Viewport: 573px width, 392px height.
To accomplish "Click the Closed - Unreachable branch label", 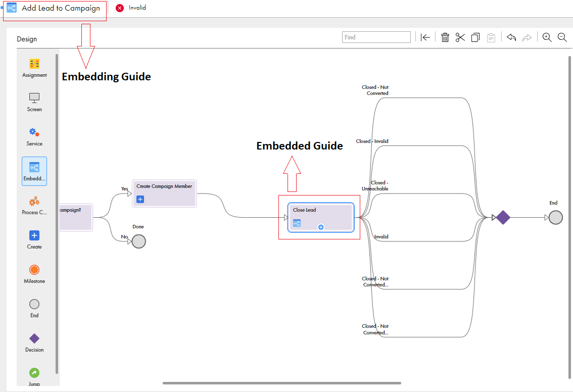I will point(375,185).
